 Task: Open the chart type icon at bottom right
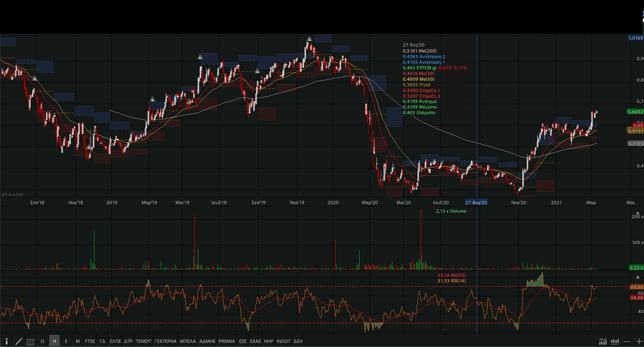(x=603, y=341)
